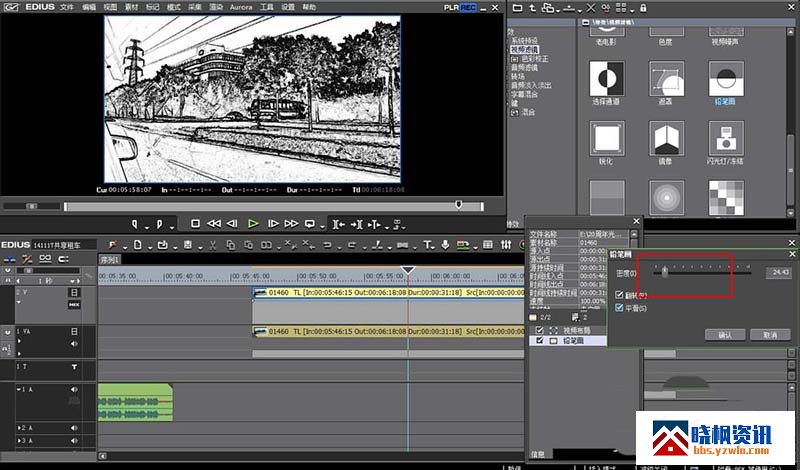This screenshot has height=470, width=800.
Task: Click the Save Project floppy icon
Action: (188, 245)
